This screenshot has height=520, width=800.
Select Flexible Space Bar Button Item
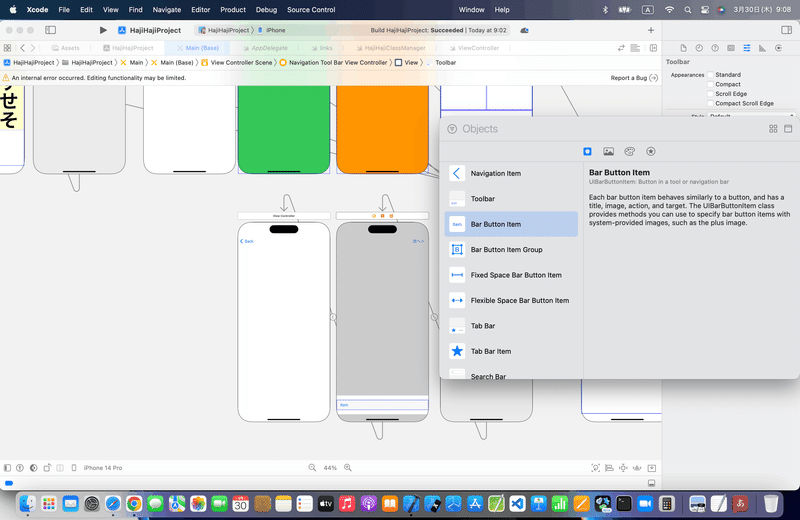click(511, 301)
